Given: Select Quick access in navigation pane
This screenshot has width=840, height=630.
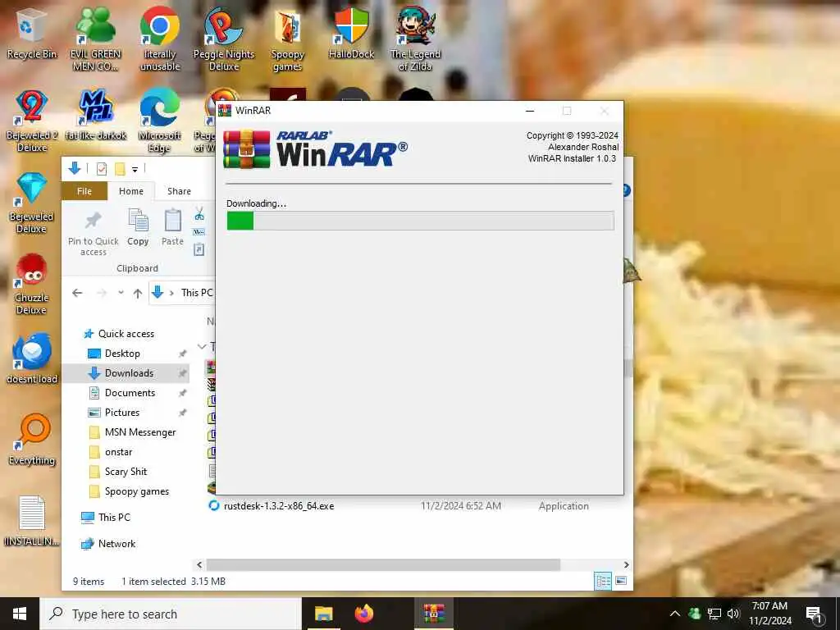Looking at the screenshot, I should click(126, 334).
